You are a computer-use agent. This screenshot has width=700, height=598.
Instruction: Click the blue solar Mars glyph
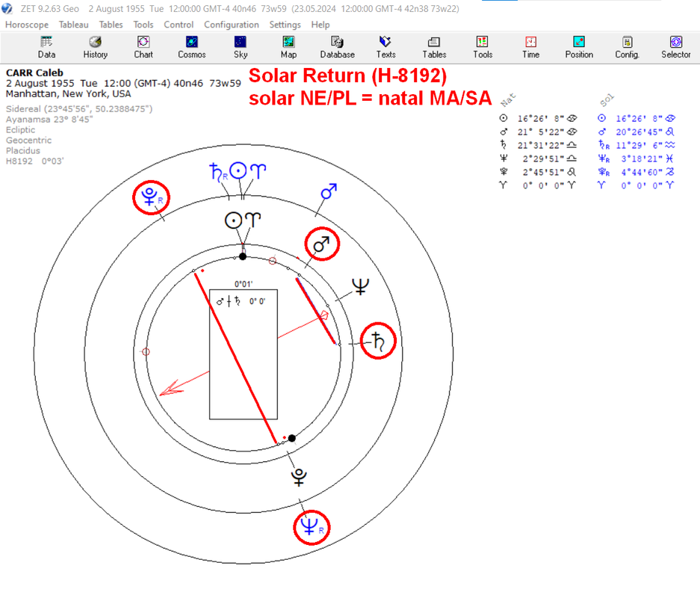[x=329, y=191]
